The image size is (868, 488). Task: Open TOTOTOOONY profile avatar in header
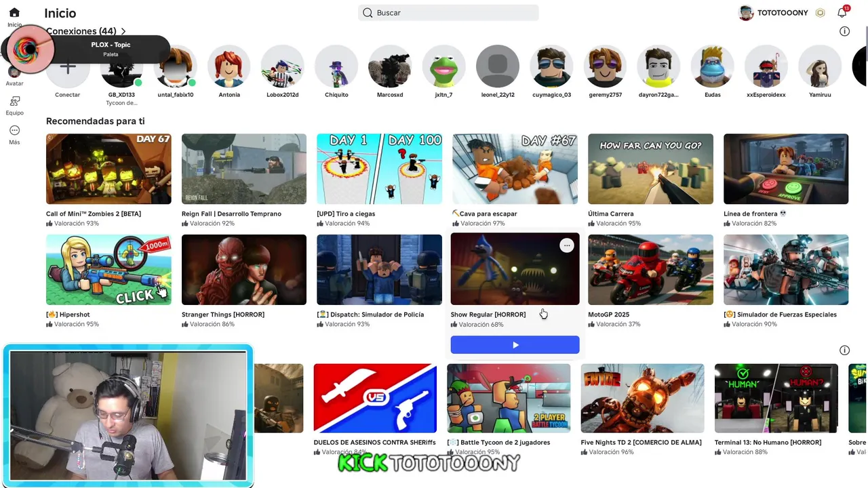[x=746, y=13]
